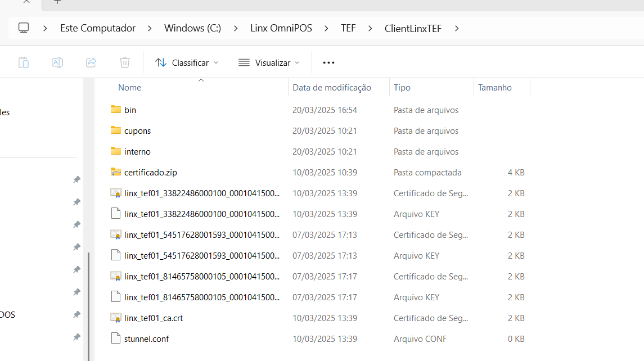Select the cupons folder icon

[x=116, y=130]
